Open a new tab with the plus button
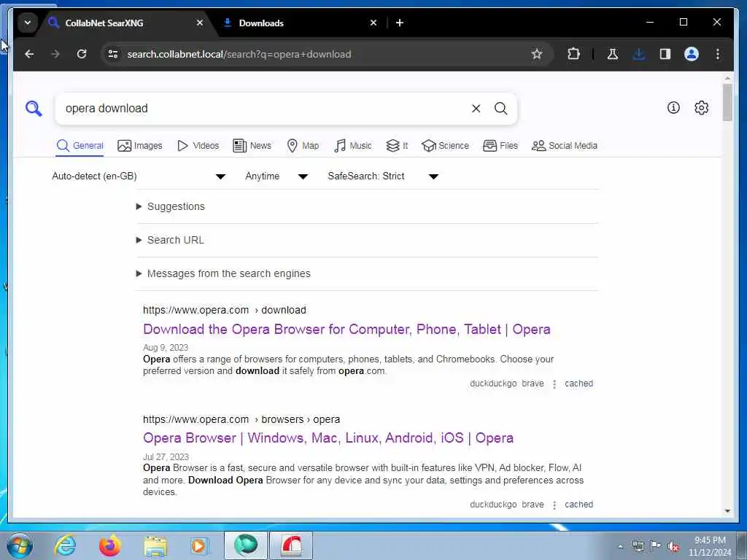The image size is (747, 560). click(x=400, y=23)
